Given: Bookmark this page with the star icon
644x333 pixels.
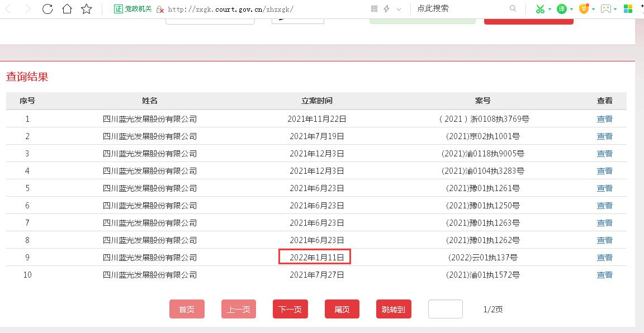Looking at the screenshot, I should point(86,8).
